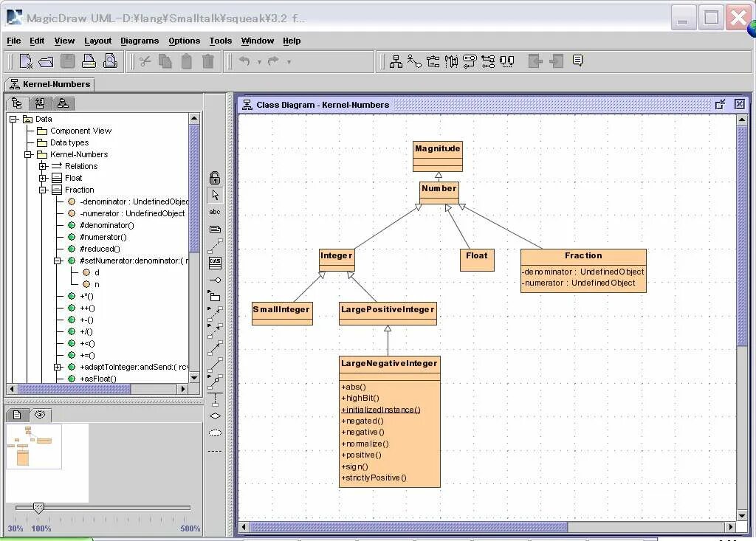Viewport: 756px width, 541px height.
Task: Open the Tools menu
Action: coord(220,41)
